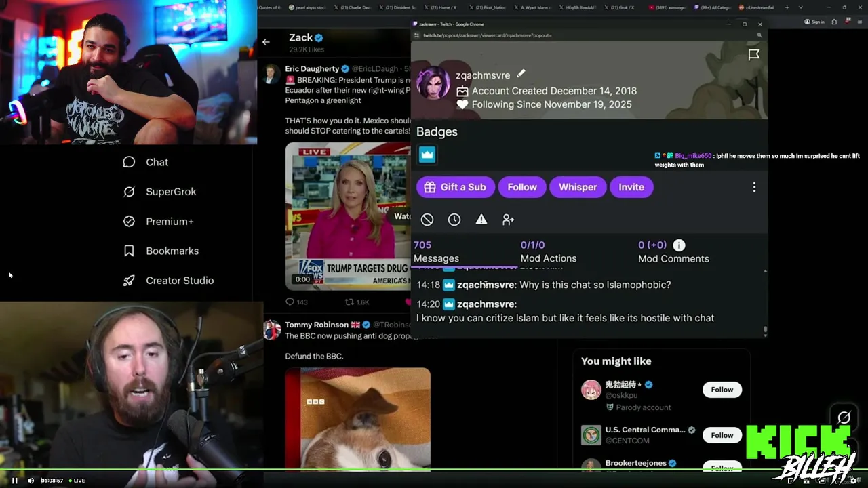
Task: Click the video progress bar
Action: coord(434,468)
